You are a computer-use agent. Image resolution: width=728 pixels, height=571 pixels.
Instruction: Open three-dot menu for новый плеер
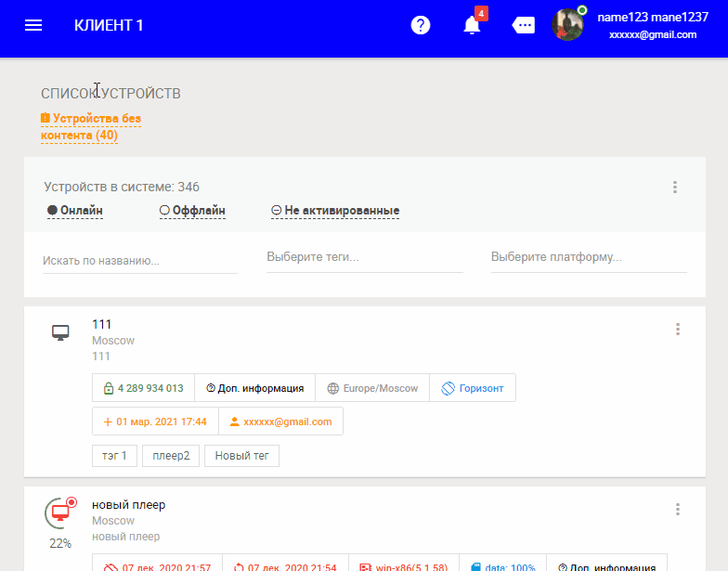coord(678,509)
